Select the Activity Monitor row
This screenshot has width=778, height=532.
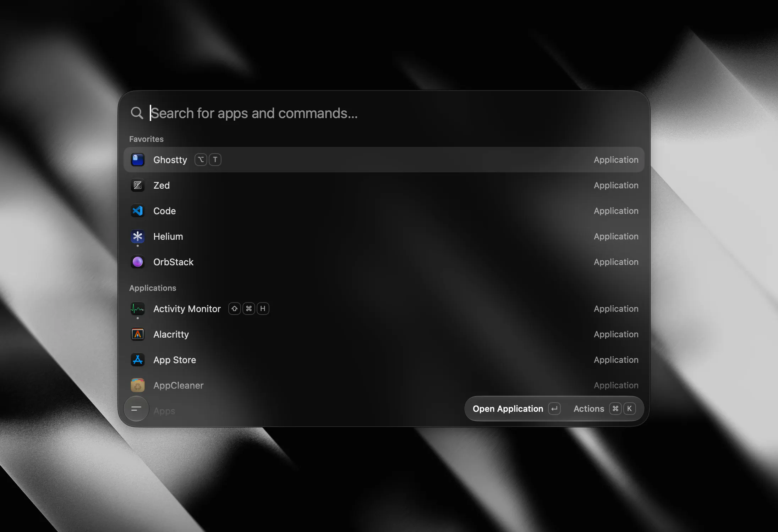(x=384, y=309)
